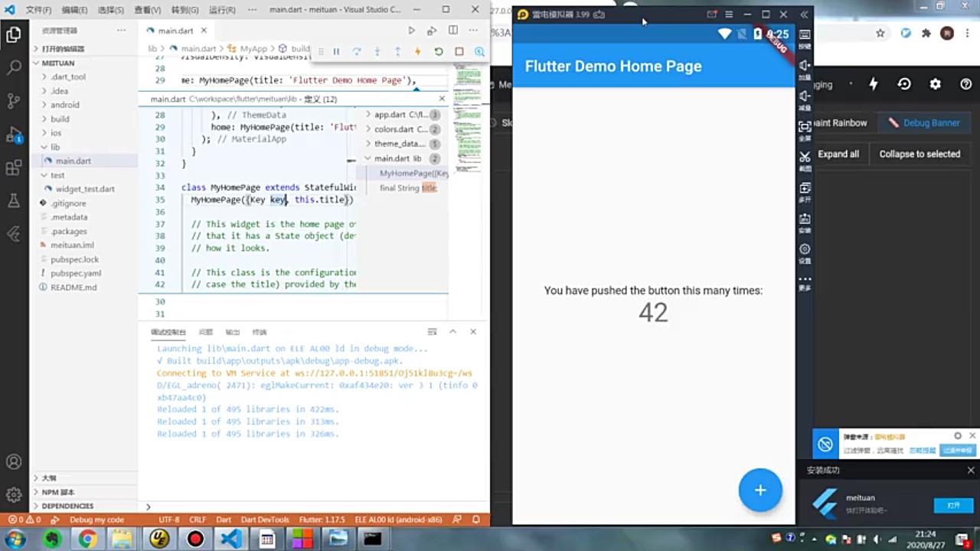Click the Step Into debug button
This screenshot has width=980, height=551.
(377, 51)
